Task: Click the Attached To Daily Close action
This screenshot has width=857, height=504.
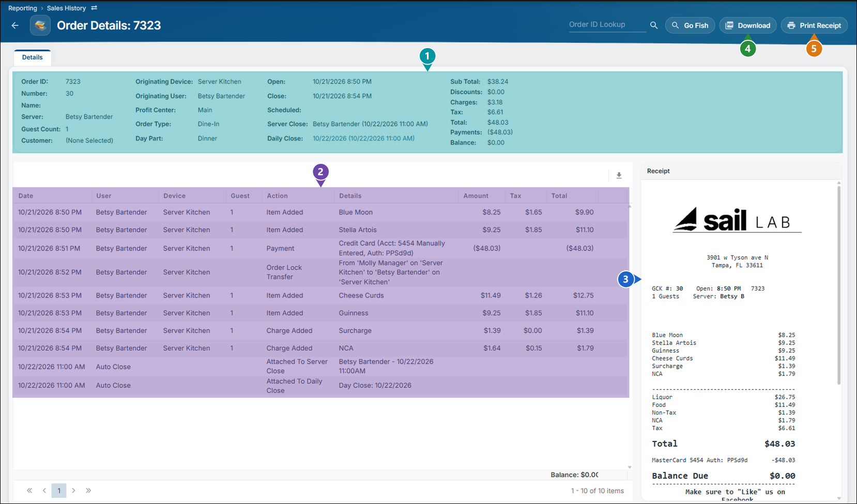Action: [294, 386]
